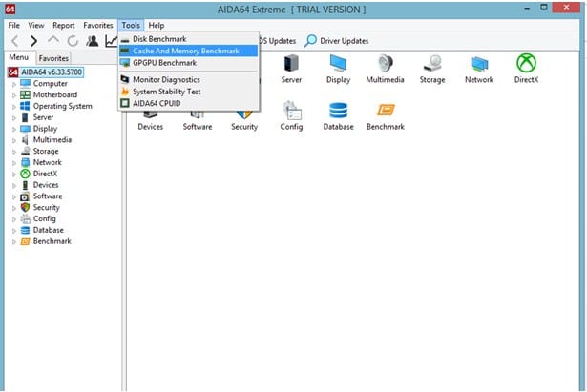Open the Network category icon in main pane
The width and height of the screenshot is (587, 392).
click(x=479, y=64)
